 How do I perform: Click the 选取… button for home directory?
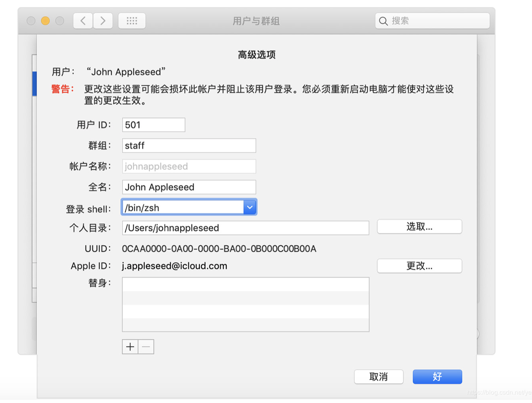[419, 226]
